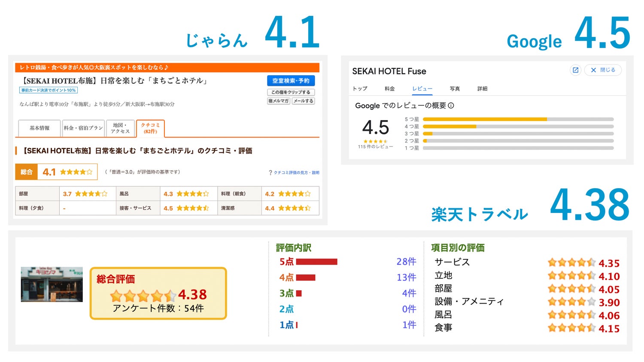Click the X icon in the 閉じる button
The height and width of the screenshot is (362, 644).
point(593,70)
